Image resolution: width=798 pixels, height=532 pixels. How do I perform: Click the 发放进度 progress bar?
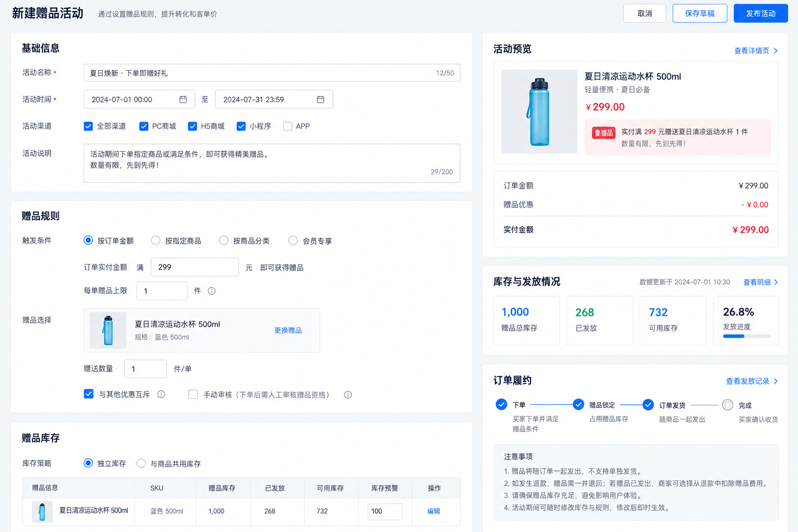(747, 336)
